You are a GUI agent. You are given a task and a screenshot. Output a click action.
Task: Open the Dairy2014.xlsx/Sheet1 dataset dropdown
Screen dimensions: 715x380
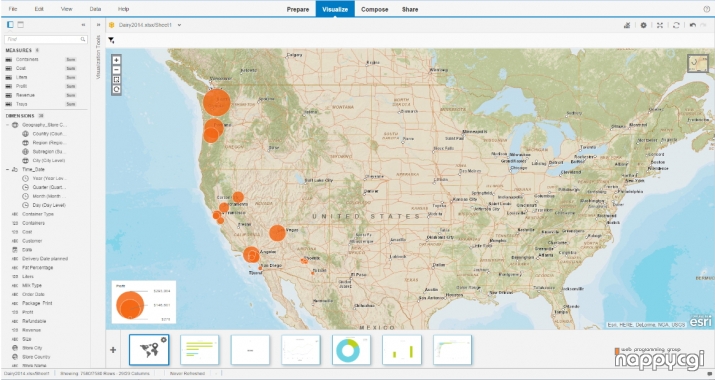[179, 25]
